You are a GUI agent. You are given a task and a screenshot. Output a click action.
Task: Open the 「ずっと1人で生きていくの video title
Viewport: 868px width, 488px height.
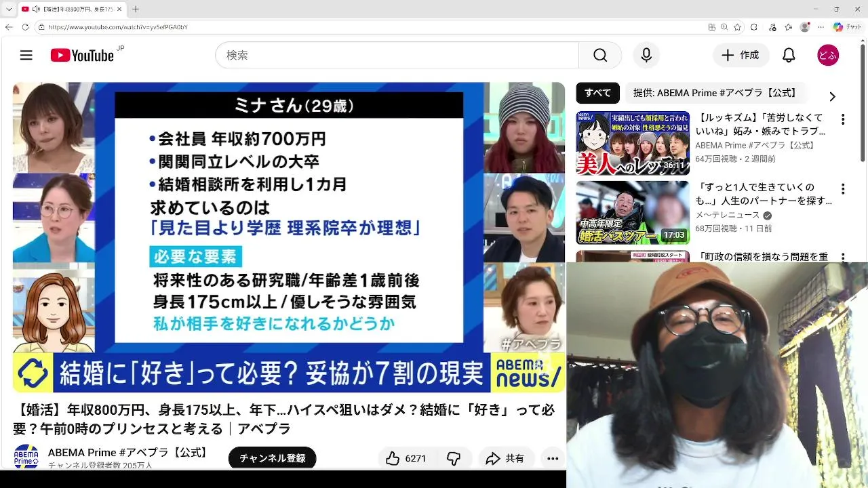(763, 194)
